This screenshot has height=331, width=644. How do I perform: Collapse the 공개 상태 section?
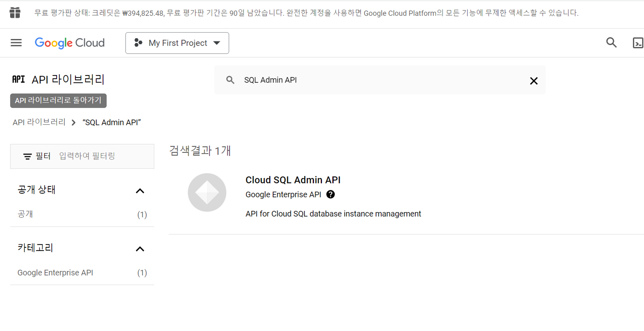(140, 191)
